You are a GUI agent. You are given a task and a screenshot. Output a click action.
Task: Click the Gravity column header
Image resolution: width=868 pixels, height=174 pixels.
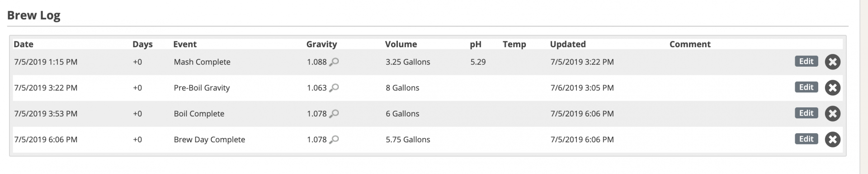[x=321, y=44]
